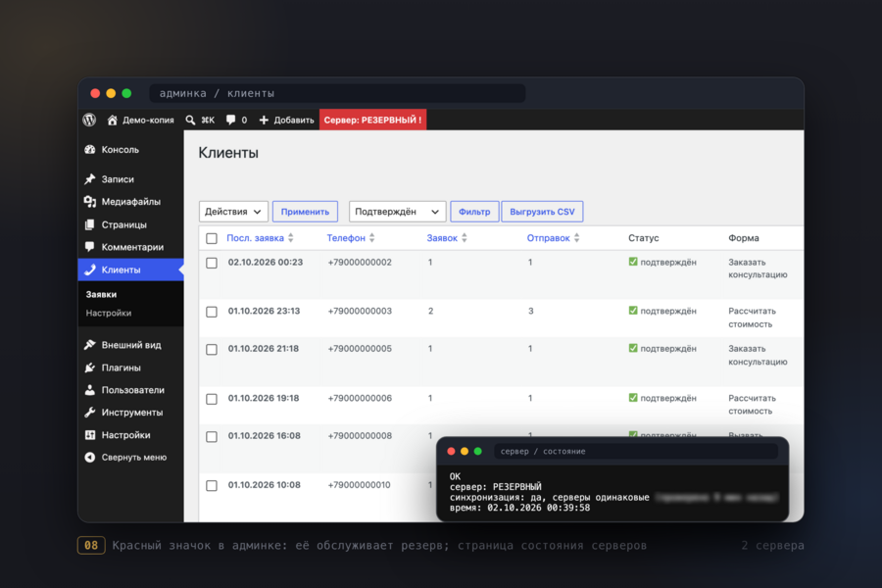
Task: Check the row 02.10.2026 00:23
Action: [x=212, y=263]
